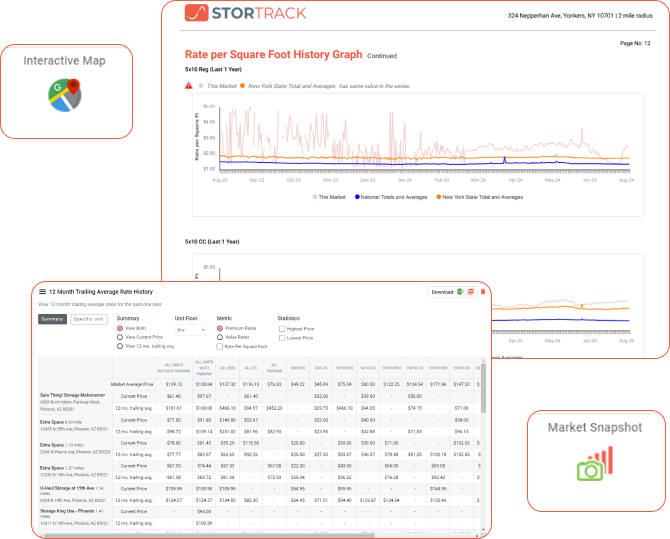Tick the Lowest Price checkbox
This screenshot has width=670, height=539.
(281, 338)
